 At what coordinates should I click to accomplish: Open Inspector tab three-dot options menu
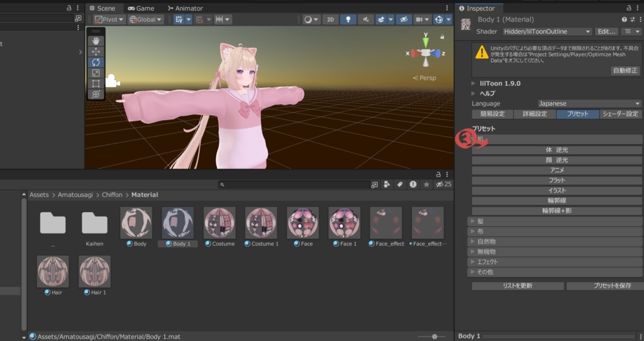tap(638, 8)
